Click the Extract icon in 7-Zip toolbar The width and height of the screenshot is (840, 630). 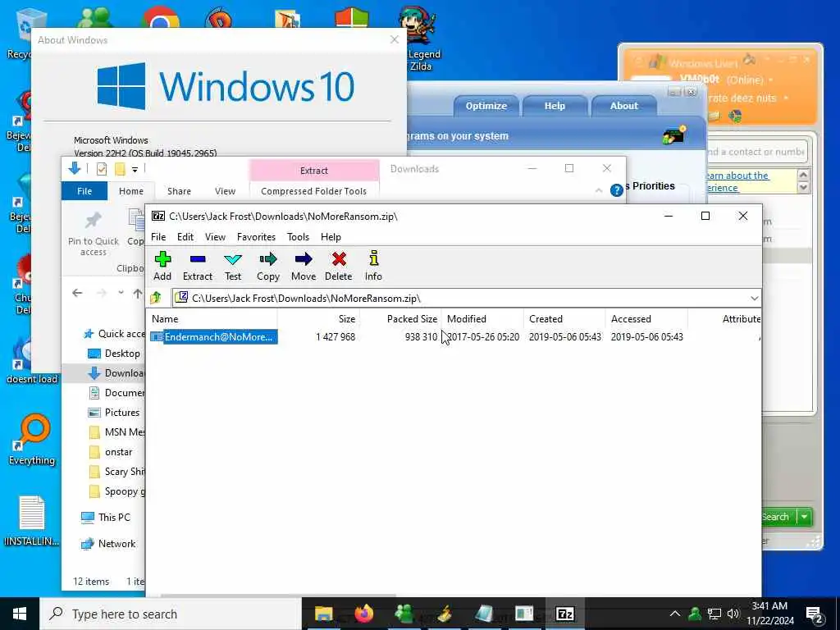(x=198, y=267)
